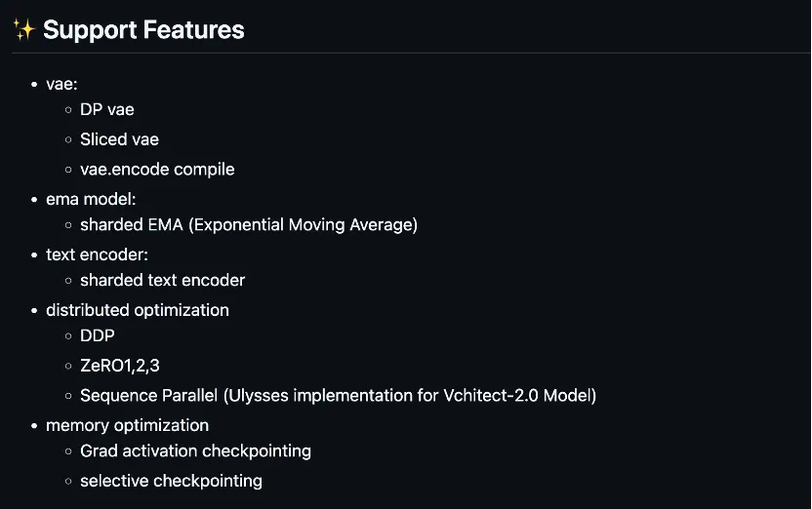The width and height of the screenshot is (812, 509).
Task: Click 'vae.encode compile' list entry
Action: coord(157,169)
